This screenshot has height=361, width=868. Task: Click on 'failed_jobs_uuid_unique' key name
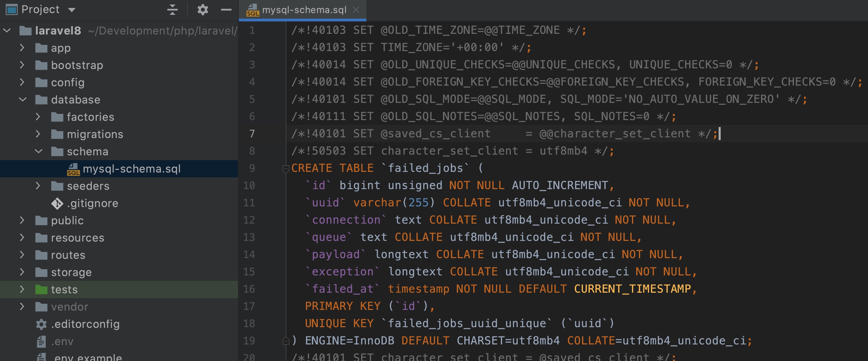[x=467, y=323]
